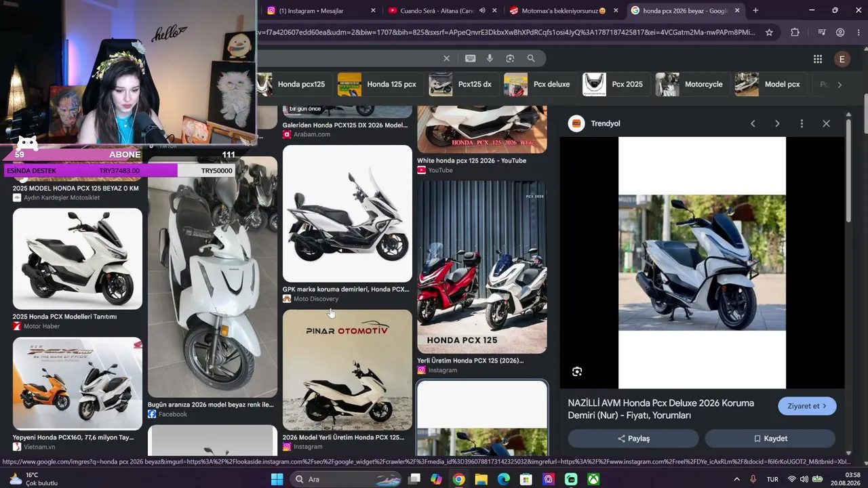The width and height of the screenshot is (868, 488).
Task: Open File Explorer from the taskbar
Action: point(481,479)
